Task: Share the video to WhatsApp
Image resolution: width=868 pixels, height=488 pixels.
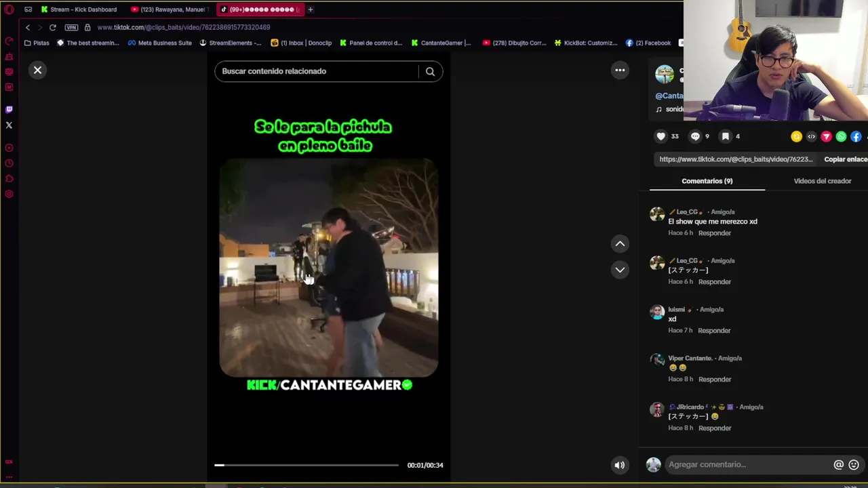Action: pyautogui.click(x=842, y=137)
